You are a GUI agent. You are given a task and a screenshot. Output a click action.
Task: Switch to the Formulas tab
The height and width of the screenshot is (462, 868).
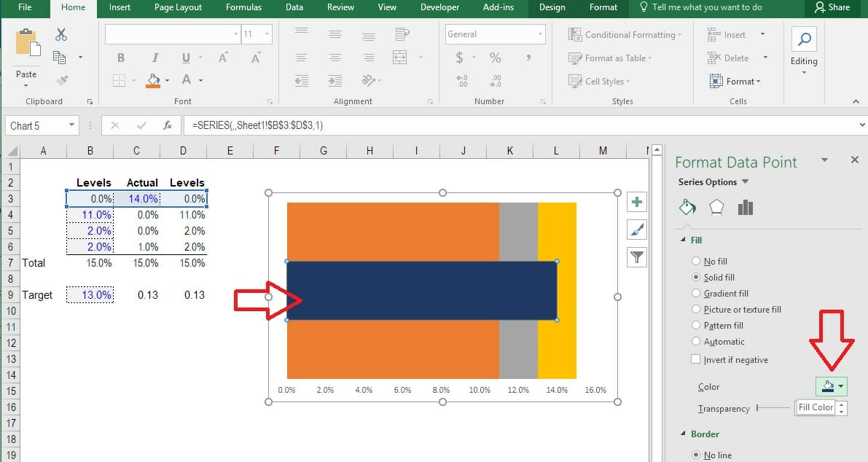(x=243, y=8)
